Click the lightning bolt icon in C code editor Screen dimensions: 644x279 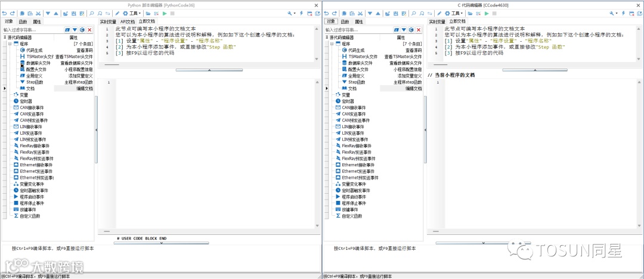click(x=624, y=13)
